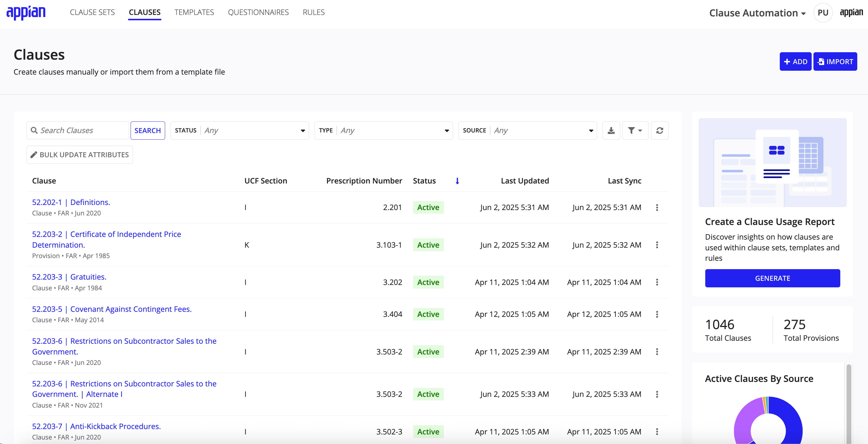Sort by the Clause column header

pyautogui.click(x=44, y=181)
